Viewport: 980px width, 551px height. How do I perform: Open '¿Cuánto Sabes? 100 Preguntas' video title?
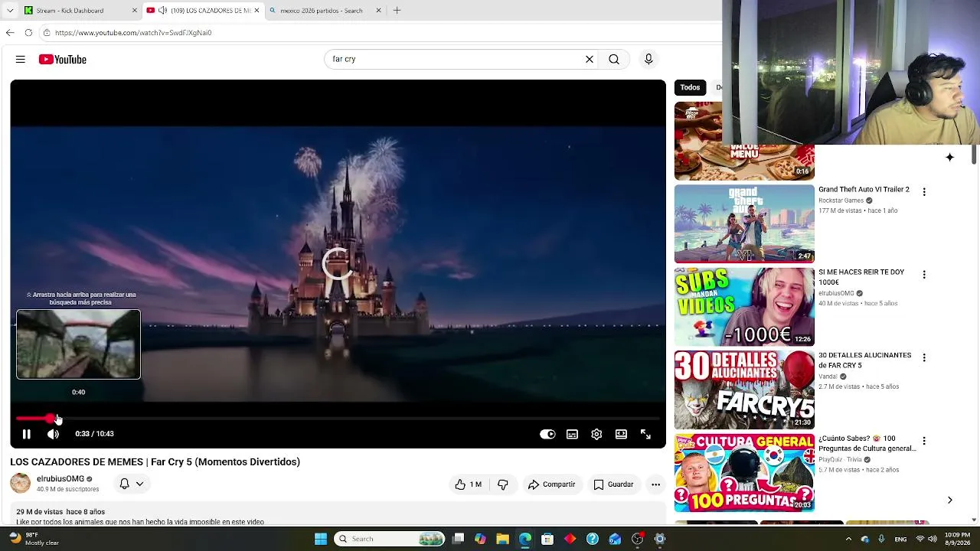[867, 444]
